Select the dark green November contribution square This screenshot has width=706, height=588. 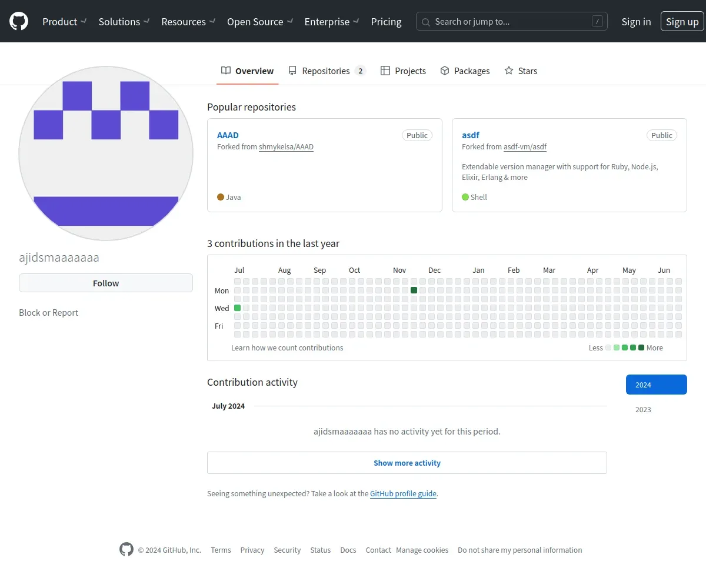tap(414, 290)
